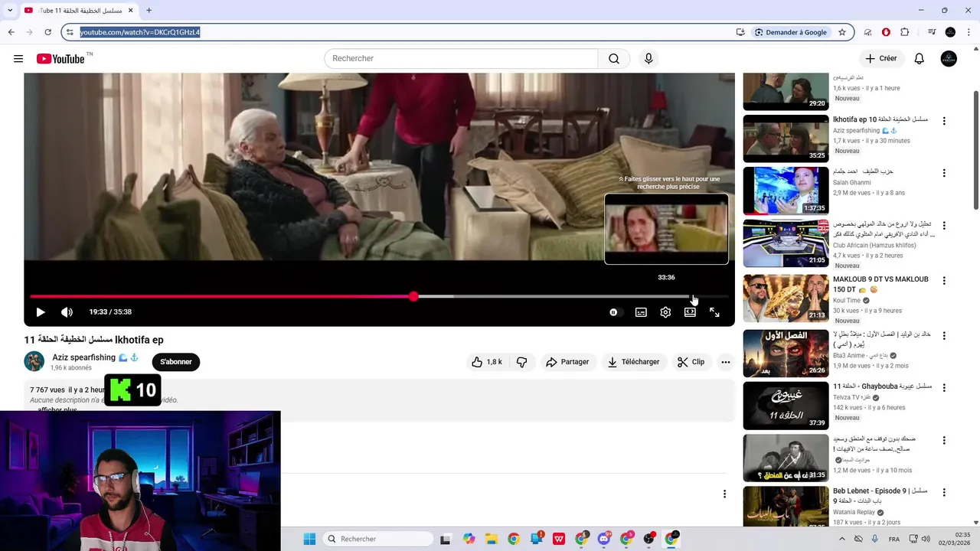The width and height of the screenshot is (980, 551).
Task: Open YouTube notifications bell
Action: point(920,59)
